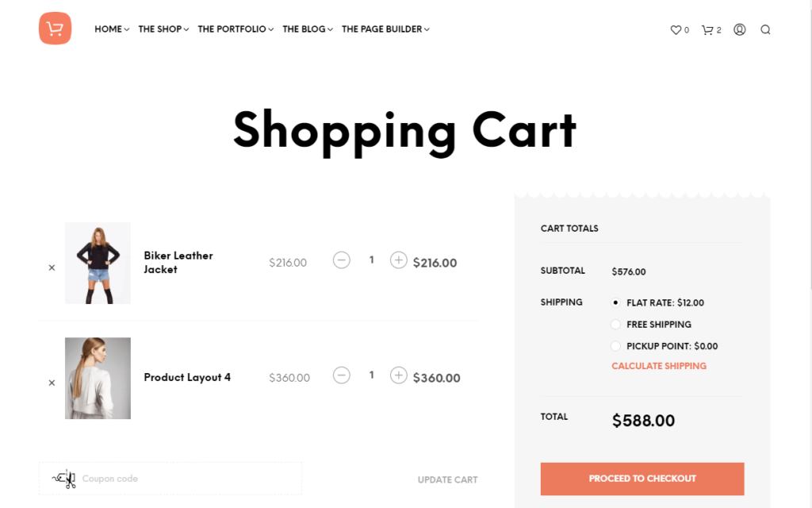Select Flat Rate shipping option
The width and height of the screenshot is (812, 508).
615,302
